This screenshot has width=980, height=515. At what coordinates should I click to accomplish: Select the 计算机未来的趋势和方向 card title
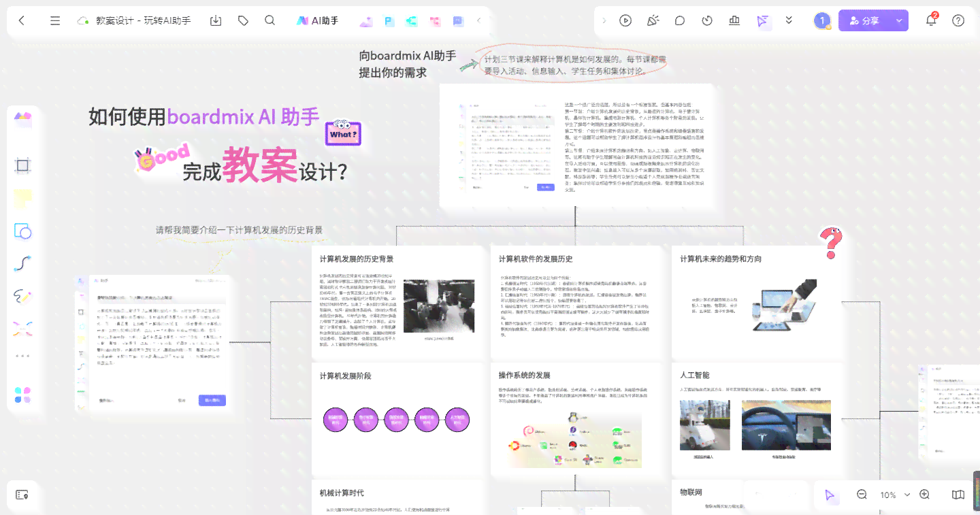click(721, 259)
